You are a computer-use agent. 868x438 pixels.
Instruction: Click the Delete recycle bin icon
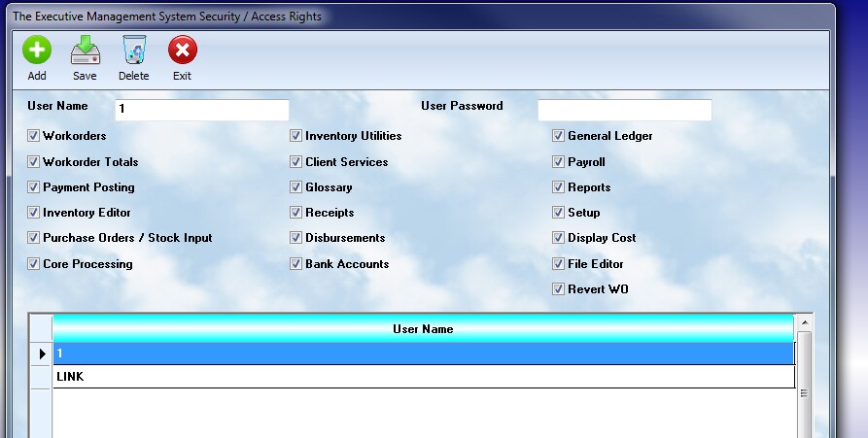[x=134, y=51]
